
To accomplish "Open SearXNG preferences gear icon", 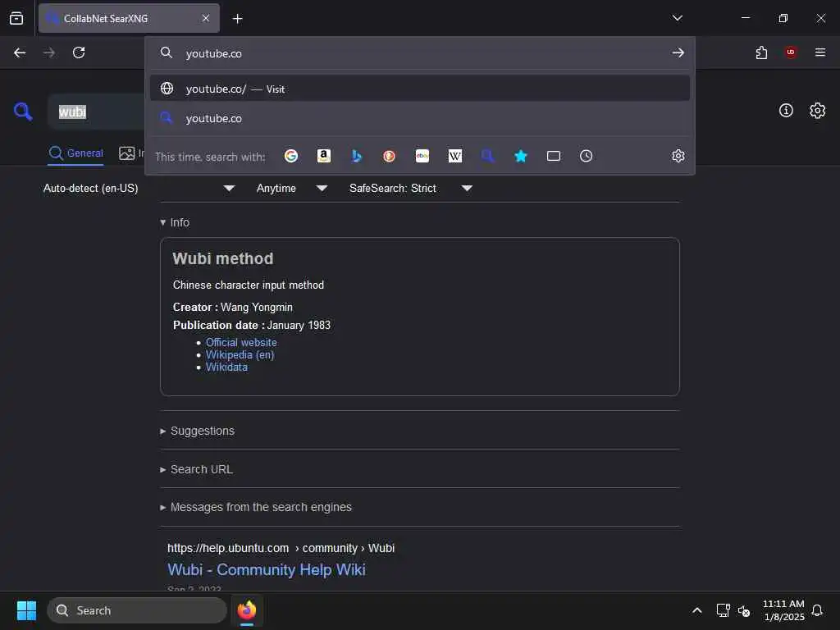I will pos(818,111).
